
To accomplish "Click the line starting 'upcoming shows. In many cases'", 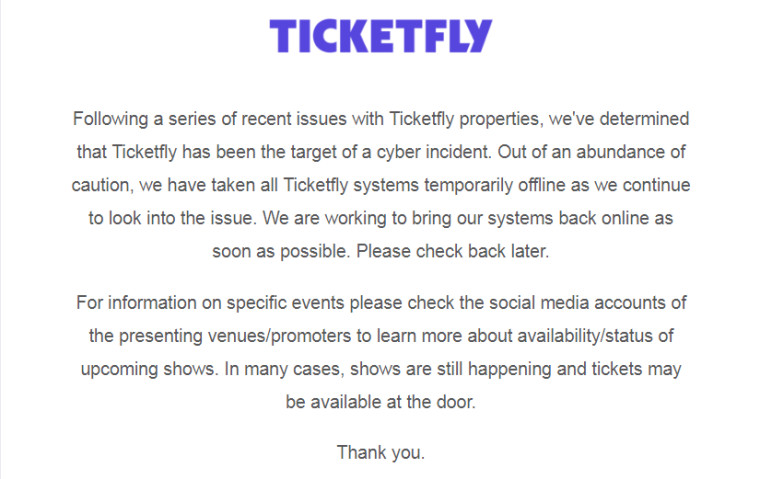I will tap(381, 369).
